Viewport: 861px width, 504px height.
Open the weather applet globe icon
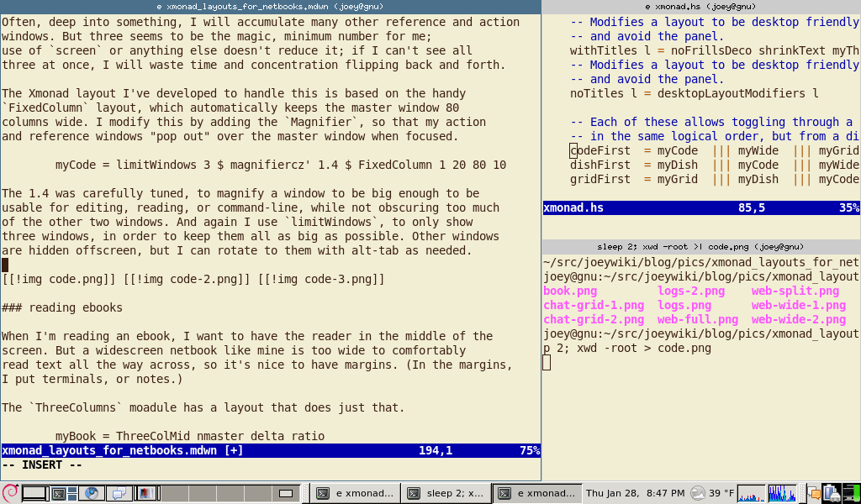coord(697,493)
